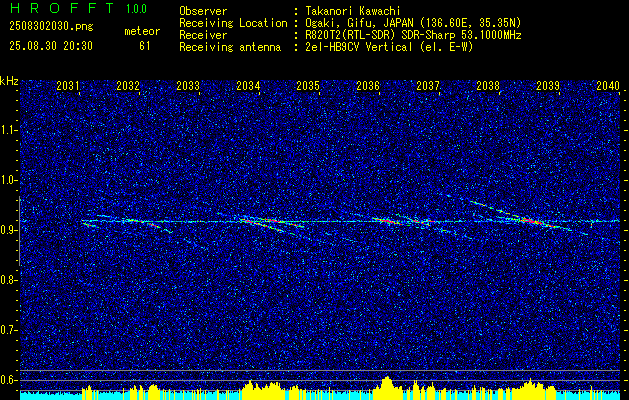Click the 1.1 kHz axis label
The image size is (629, 400).
click(x=9, y=130)
